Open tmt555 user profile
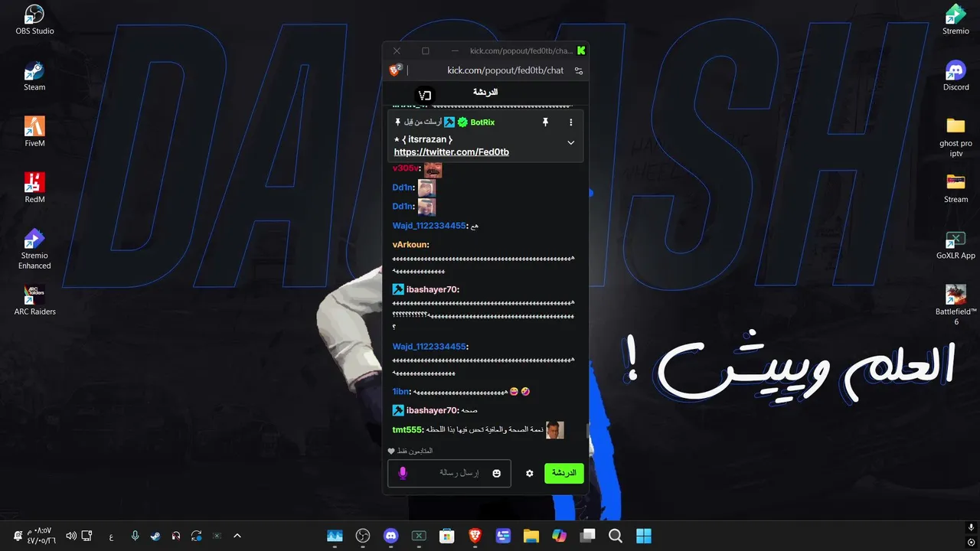The image size is (980, 551). point(407,429)
